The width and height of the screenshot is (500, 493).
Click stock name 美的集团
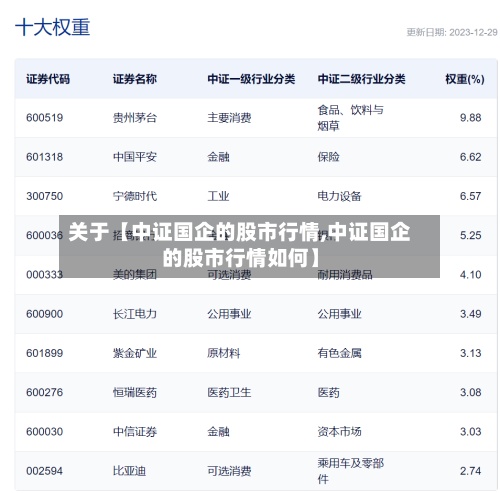[x=135, y=275]
